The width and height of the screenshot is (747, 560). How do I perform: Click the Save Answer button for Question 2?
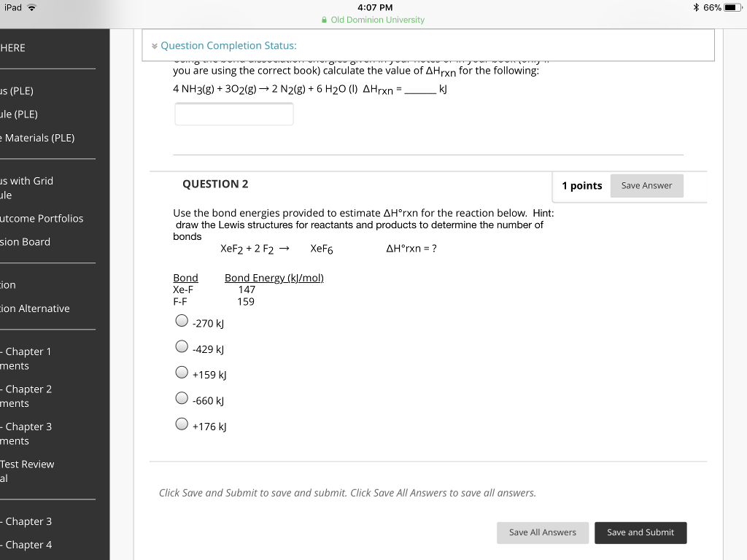[646, 185]
